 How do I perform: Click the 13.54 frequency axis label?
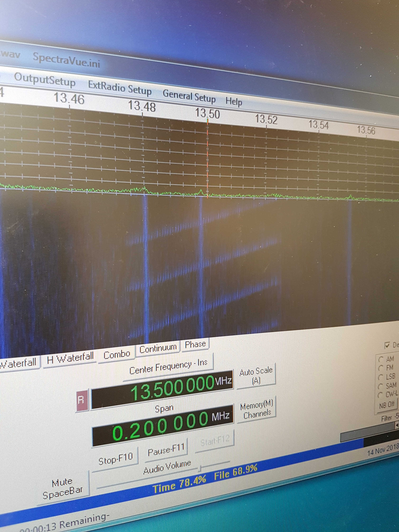click(x=318, y=125)
